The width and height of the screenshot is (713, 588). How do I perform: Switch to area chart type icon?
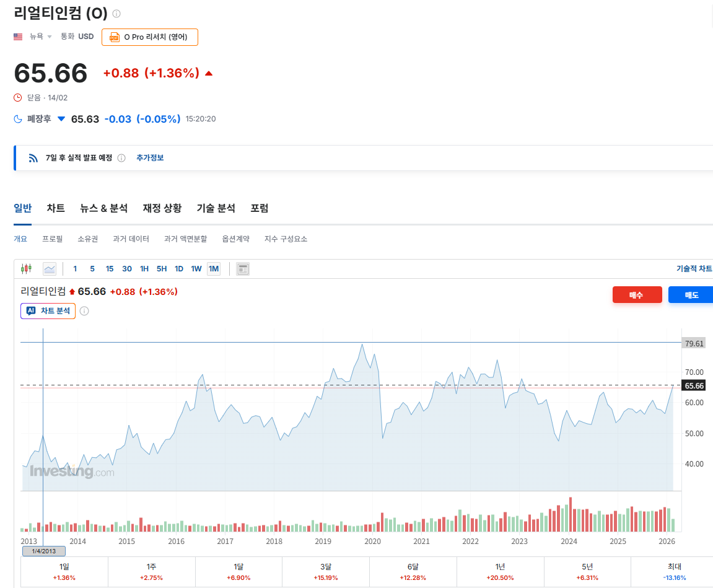pos(50,269)
